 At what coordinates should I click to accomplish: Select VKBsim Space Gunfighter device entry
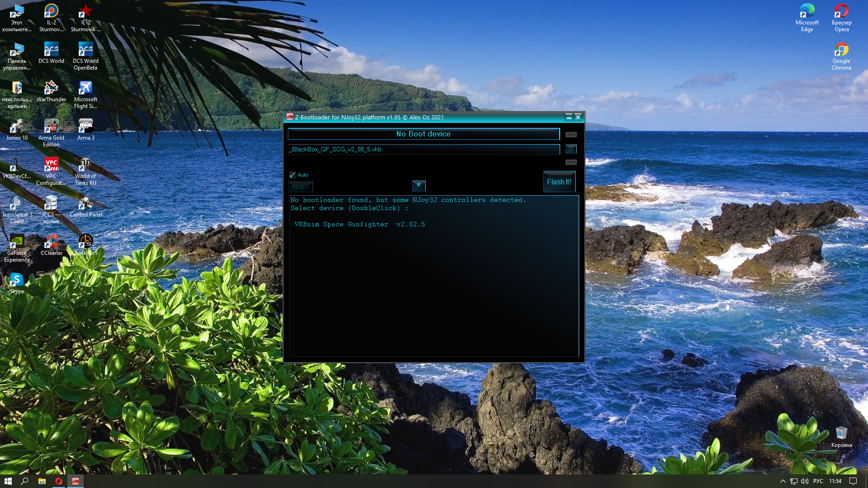(x=360, y=224)
